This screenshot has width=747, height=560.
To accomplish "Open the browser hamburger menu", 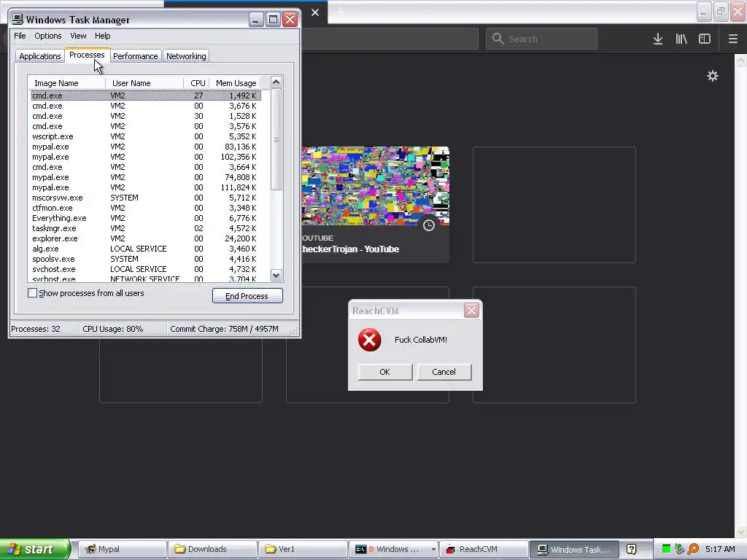I will [x=732, y=39].
